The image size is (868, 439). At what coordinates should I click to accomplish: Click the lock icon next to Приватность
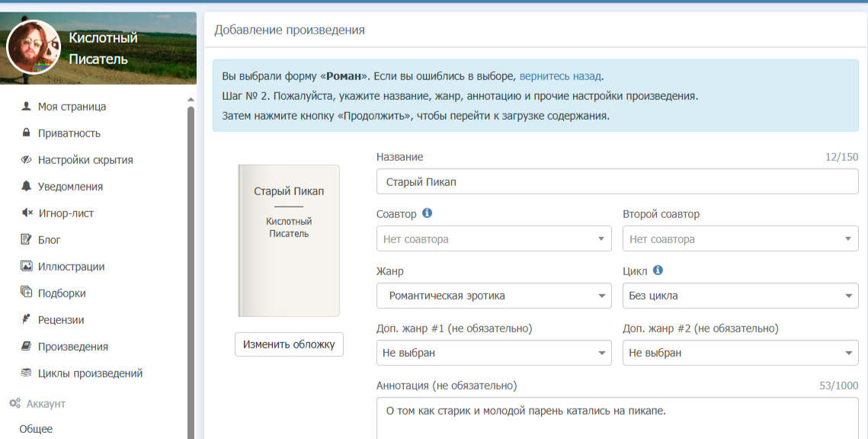coord(26,133)
